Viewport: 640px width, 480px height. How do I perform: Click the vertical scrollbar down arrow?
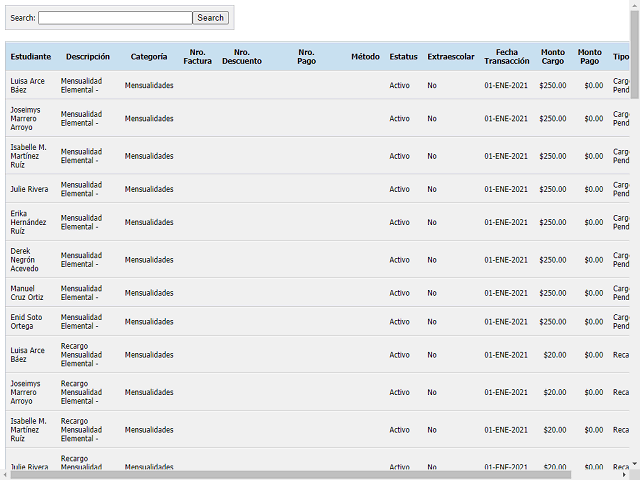(x=634, y=464)
